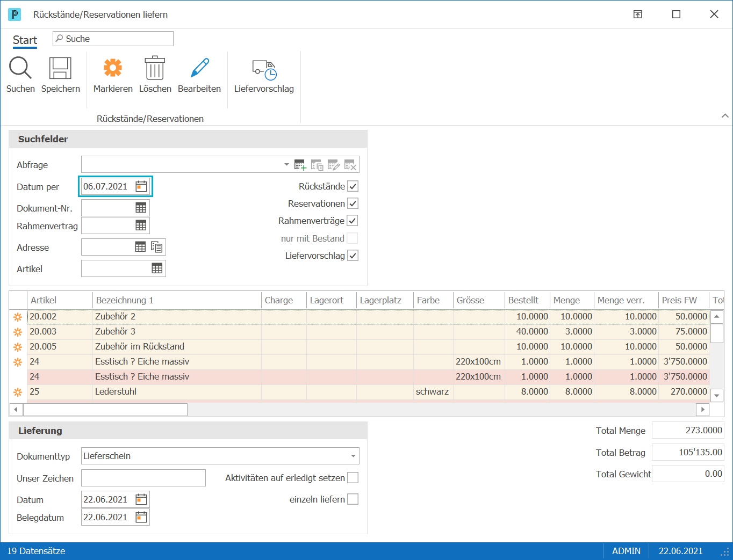Toggle the Reservationen checkbox
This screenshot has height=560, width=733.
click(353, 203)
